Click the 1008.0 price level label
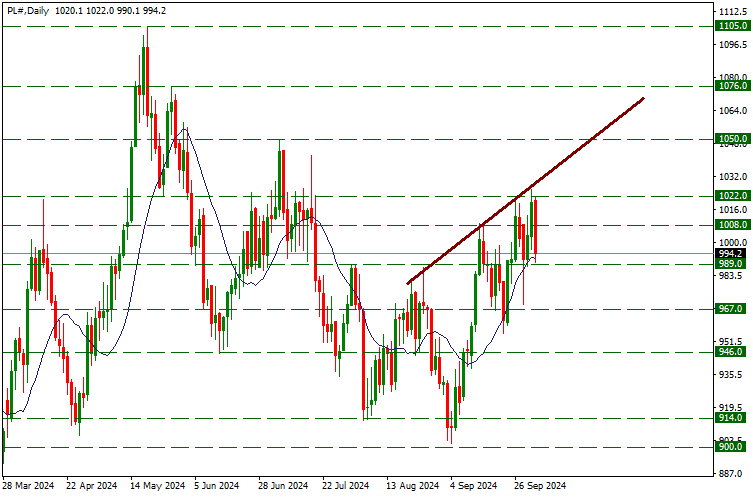Viewport: 753px width, 497px height. click(x=732, y=225)
